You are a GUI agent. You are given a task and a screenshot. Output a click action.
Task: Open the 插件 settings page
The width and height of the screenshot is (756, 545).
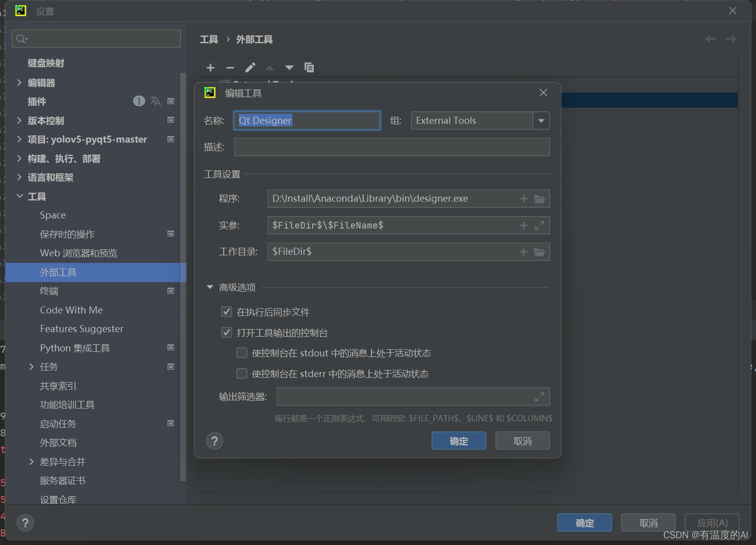(37, 102)
